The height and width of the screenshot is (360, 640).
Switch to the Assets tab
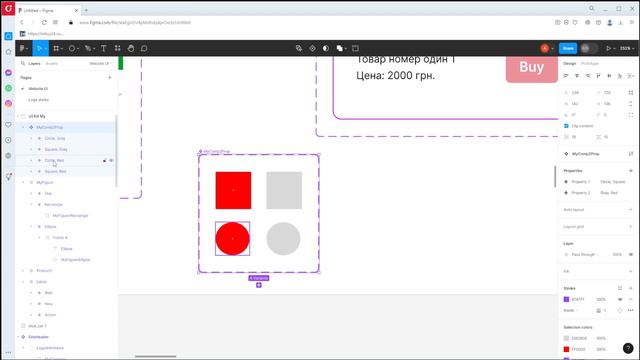coord(52,64)
